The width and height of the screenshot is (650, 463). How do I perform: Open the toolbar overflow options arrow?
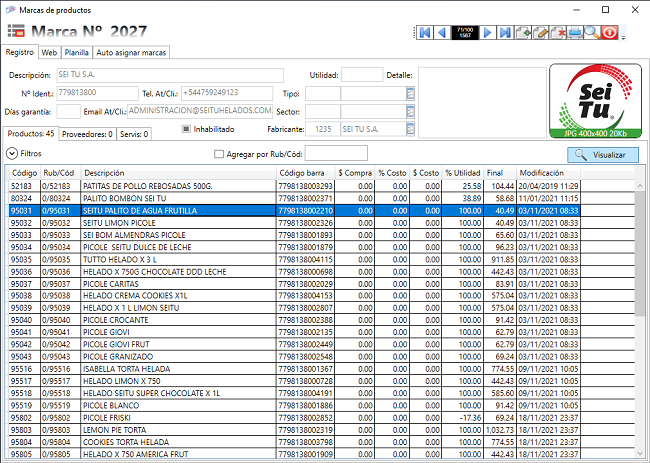623,37
